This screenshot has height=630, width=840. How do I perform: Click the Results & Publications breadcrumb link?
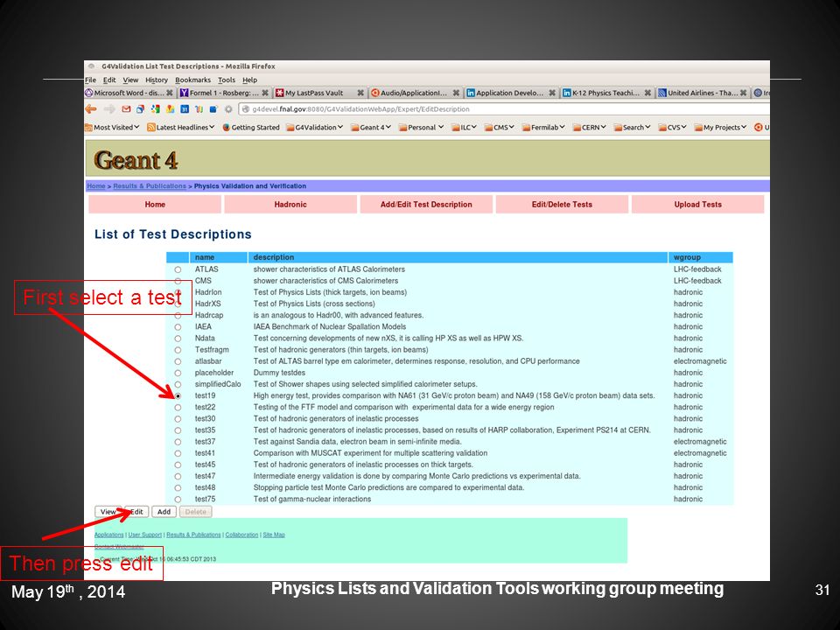tap(150, 186)
